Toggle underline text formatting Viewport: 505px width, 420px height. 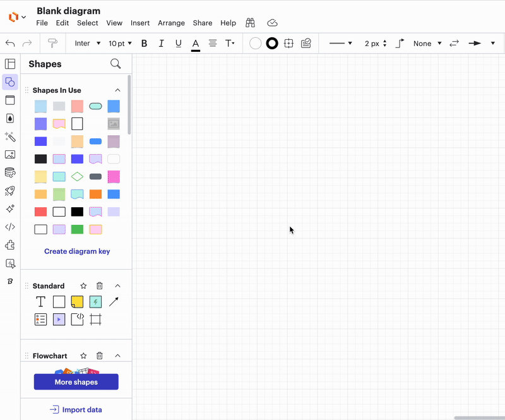click(179, 43)
